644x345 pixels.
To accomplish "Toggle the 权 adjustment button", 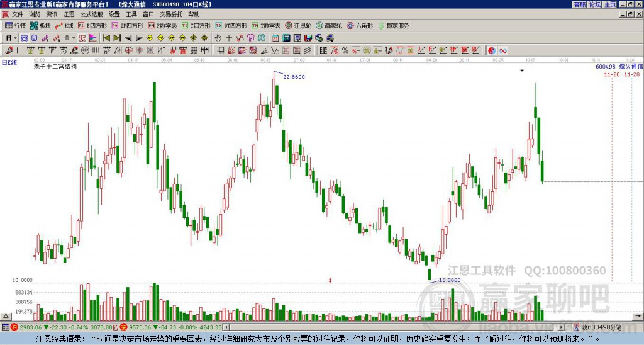I will pos(82,38).
